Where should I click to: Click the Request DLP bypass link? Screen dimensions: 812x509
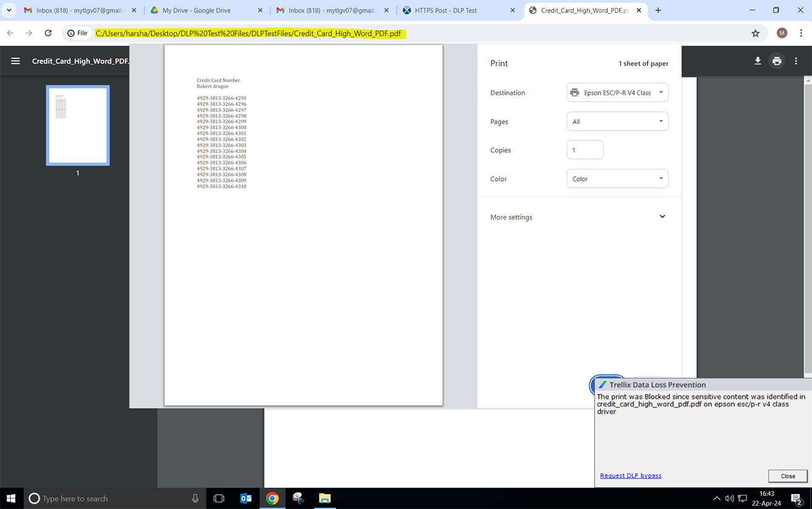[630, 476]
